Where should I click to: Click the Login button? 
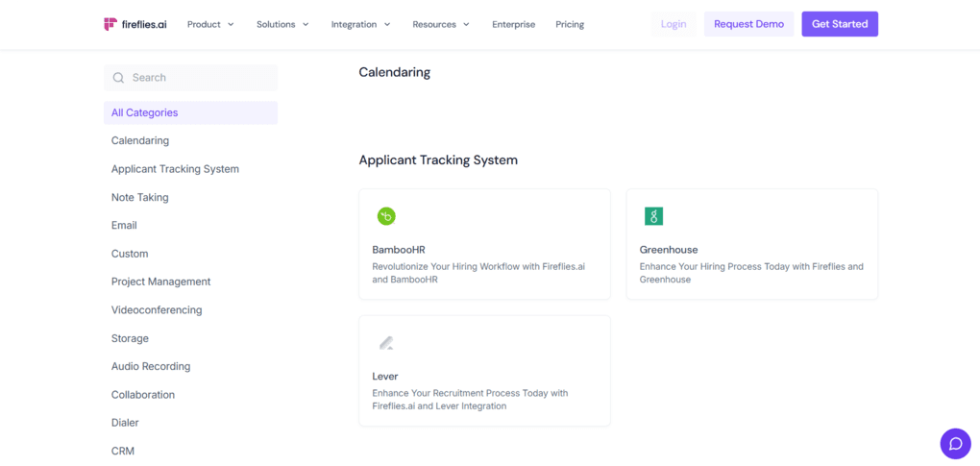pos(674,24)
